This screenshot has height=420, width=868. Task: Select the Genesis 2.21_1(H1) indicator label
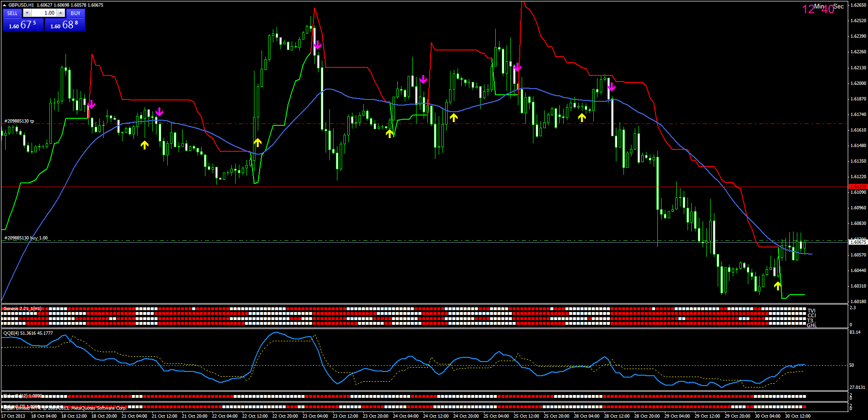coord(22,309)
